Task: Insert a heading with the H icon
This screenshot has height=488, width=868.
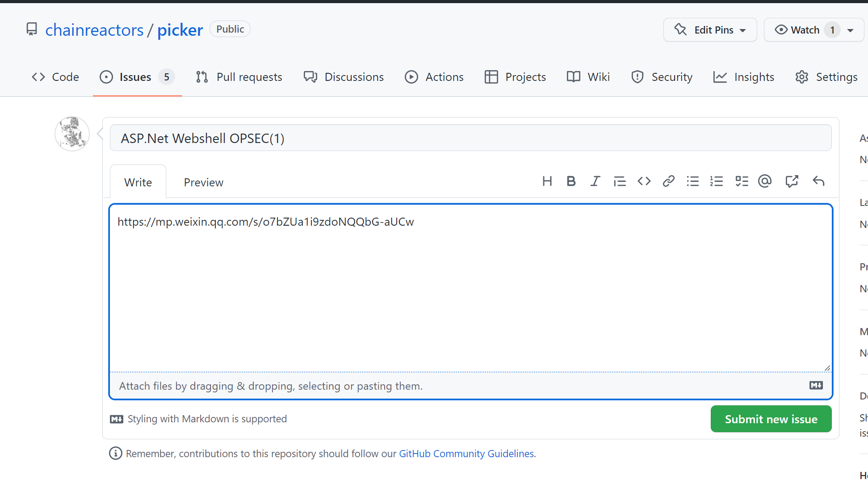Action: click(x=547, y=181)
